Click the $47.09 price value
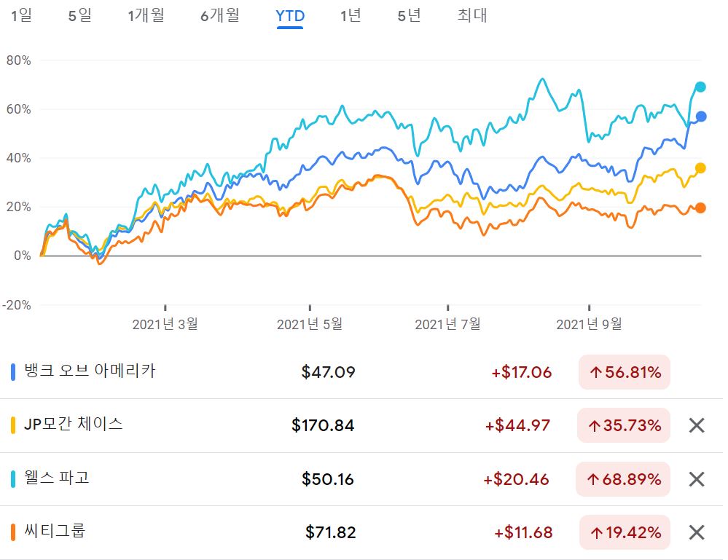 tap(328, 372)
